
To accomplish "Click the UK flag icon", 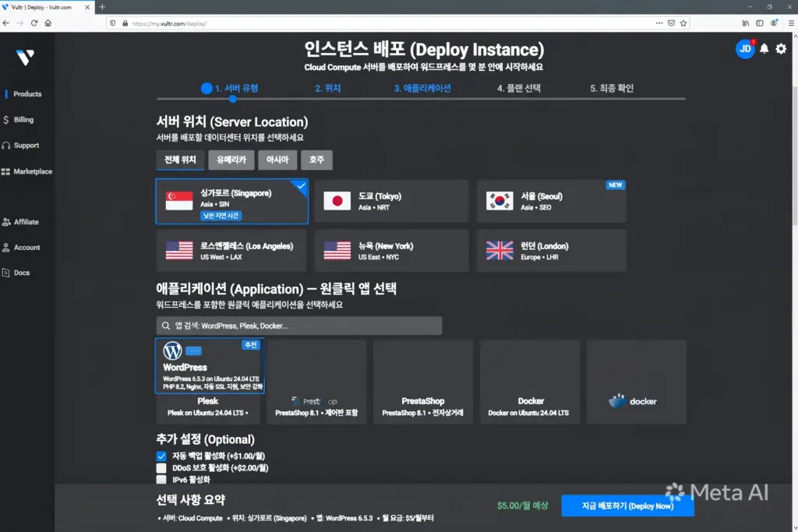I will pos(500,250).
